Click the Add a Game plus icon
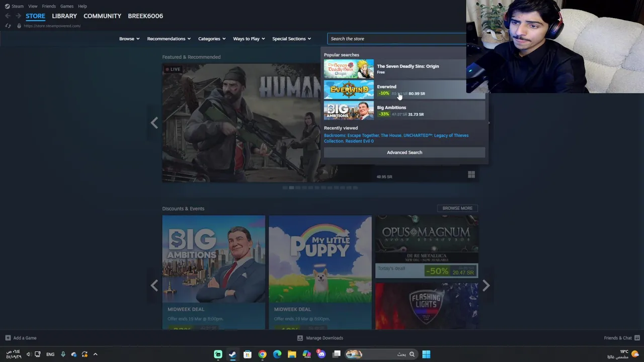This screenshot has width=644, height=362. coord(8,338)
